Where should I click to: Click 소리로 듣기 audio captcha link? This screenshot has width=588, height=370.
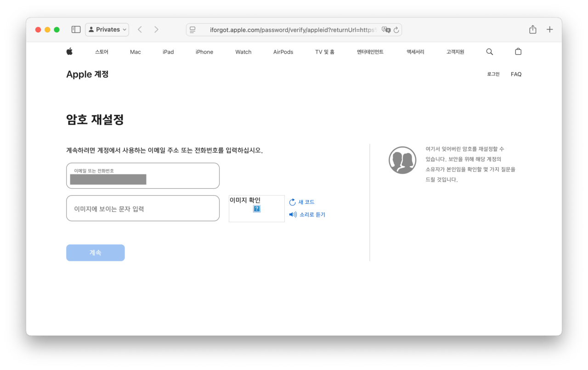307,214
